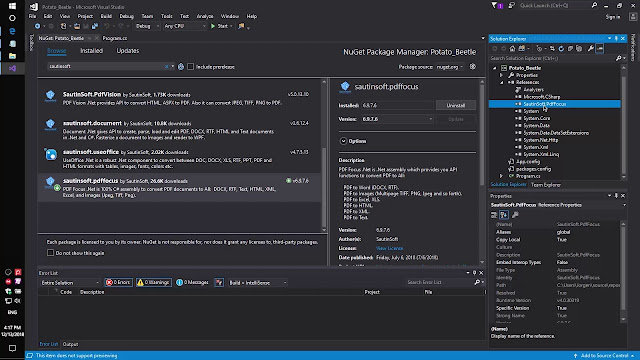
Task: Clear the sautinsoft search box text
Action: [x=166, y=67]
